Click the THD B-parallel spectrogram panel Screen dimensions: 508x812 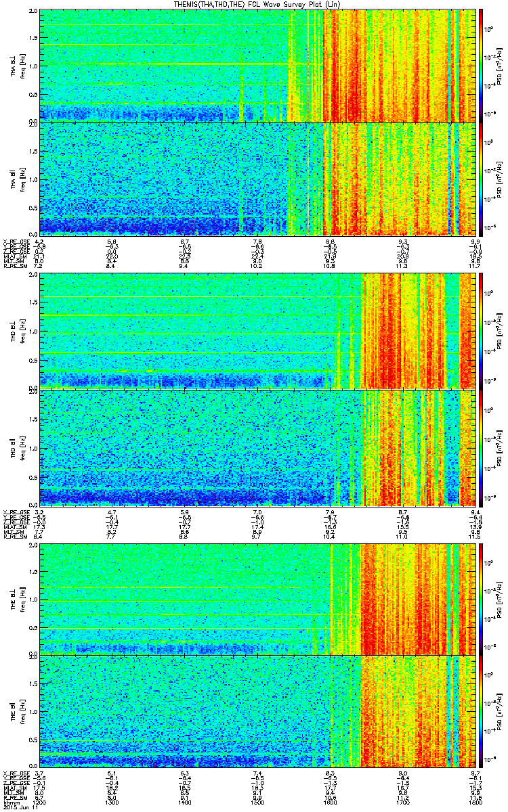tap(257, 447)
